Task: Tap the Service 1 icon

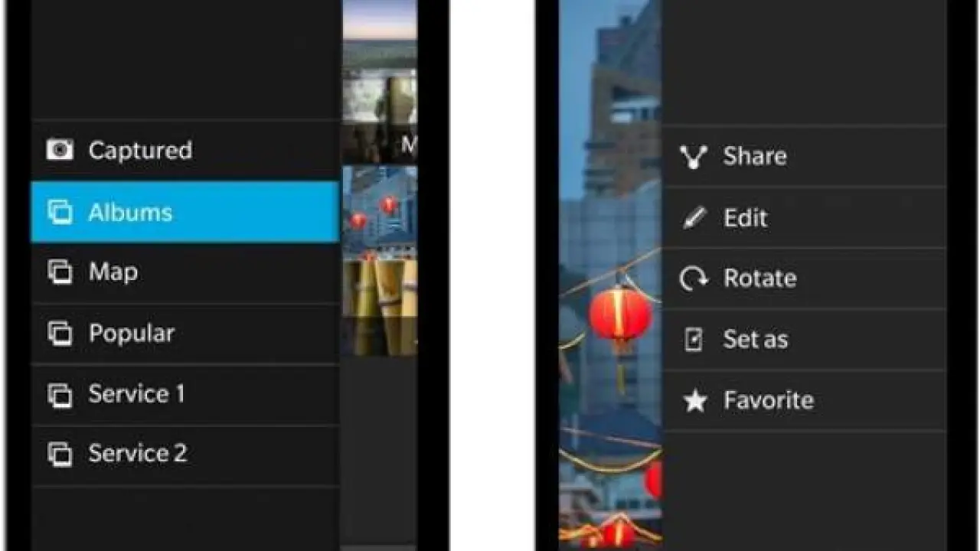Action: coord(60,394)
